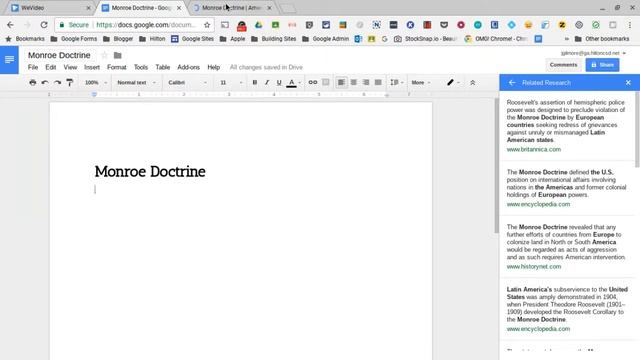Click the Print icon in Docs toolbar
This screenshot has width=640, height=360.
33,82
